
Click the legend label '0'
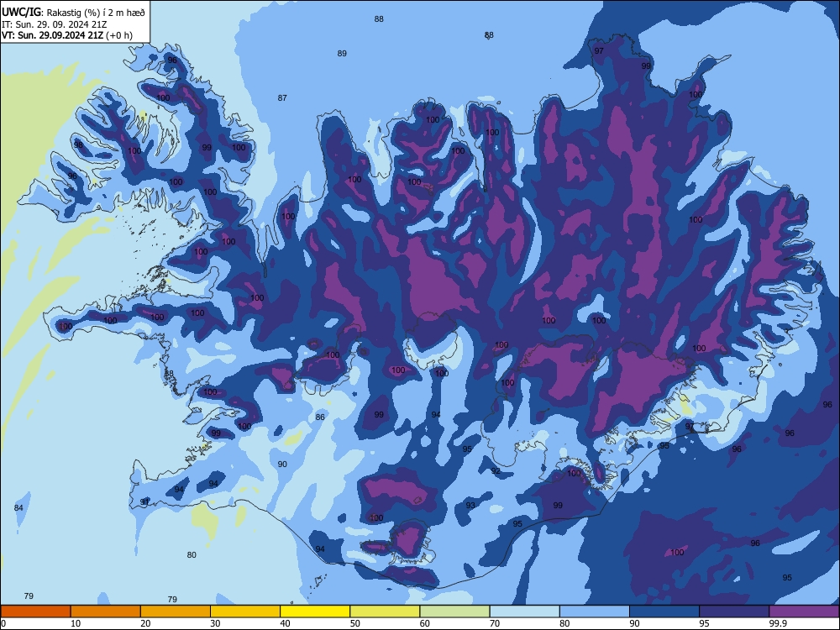click(3, 623)
